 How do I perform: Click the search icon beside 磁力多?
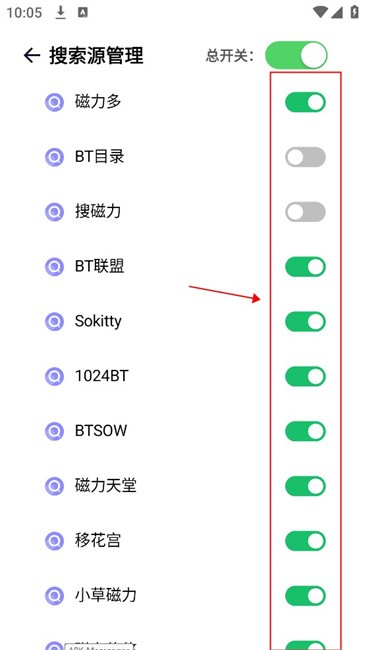[x=54, y=102]
